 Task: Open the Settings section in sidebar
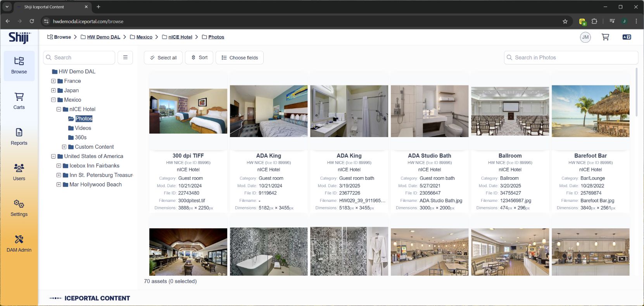tap(19, 208)
